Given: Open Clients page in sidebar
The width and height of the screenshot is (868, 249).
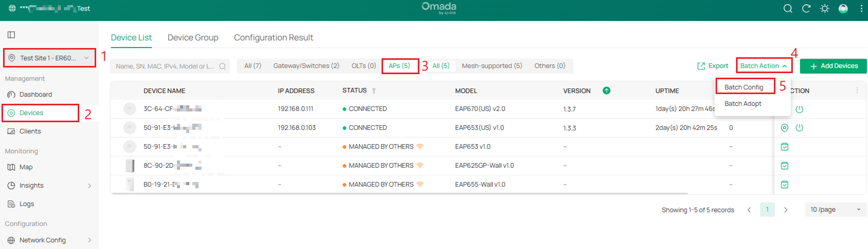Looking at the screenshot, I should click(x=30, y=131).
